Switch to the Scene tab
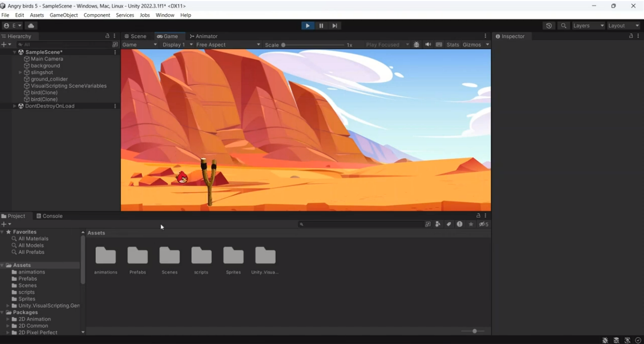644x344 pixels. click(x=135, y=36)
